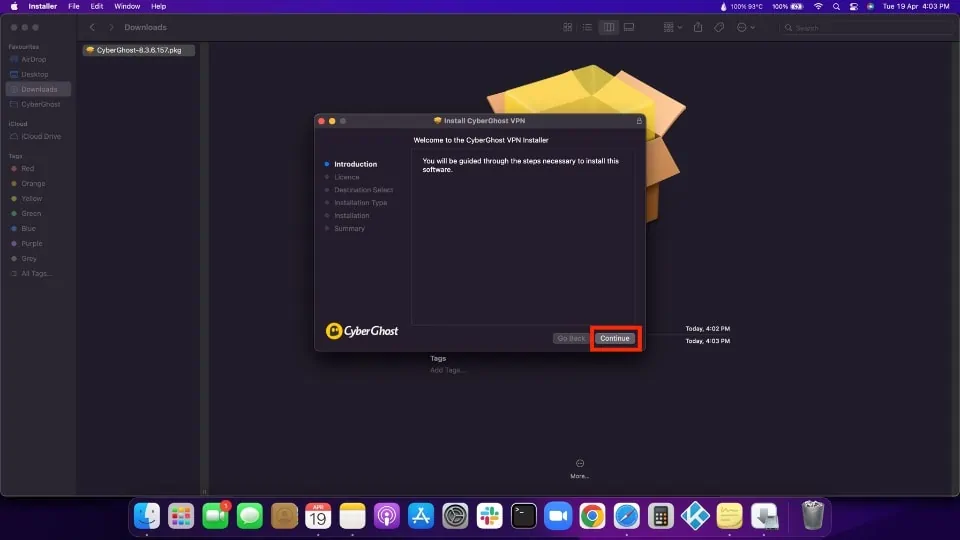Open Control Centre in menu bar
Viewport: 960px width, 540px height.
click(x=853, y=6)
